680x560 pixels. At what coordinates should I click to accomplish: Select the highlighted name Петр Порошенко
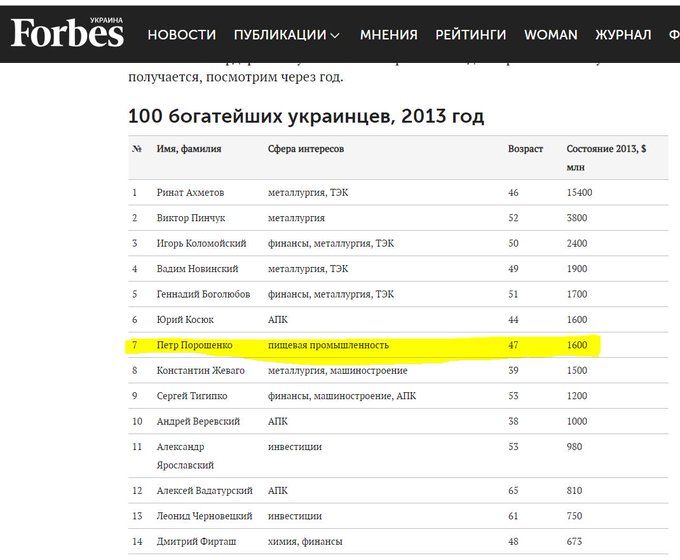(194, 345)
